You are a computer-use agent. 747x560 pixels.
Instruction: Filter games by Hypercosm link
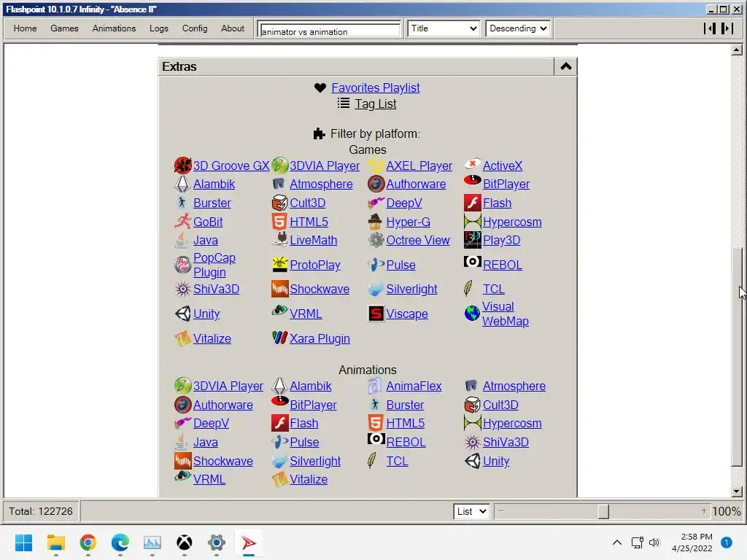tap(512, 222)
